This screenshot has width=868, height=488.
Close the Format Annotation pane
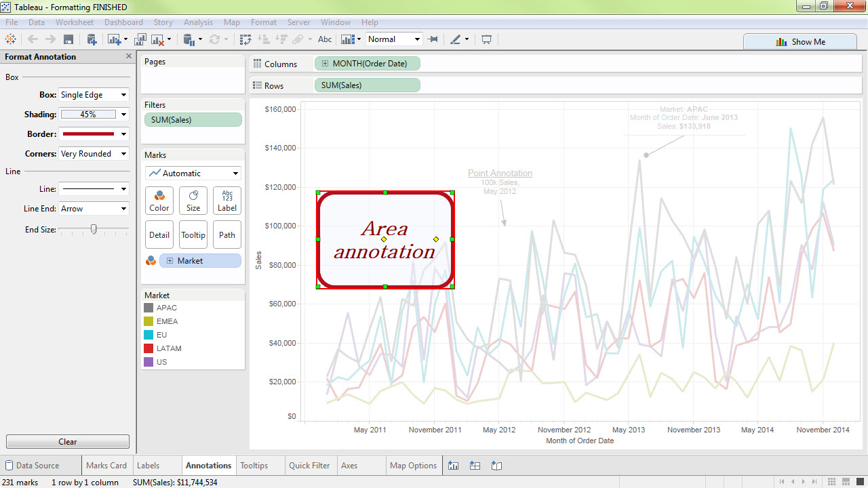[129, 56]
